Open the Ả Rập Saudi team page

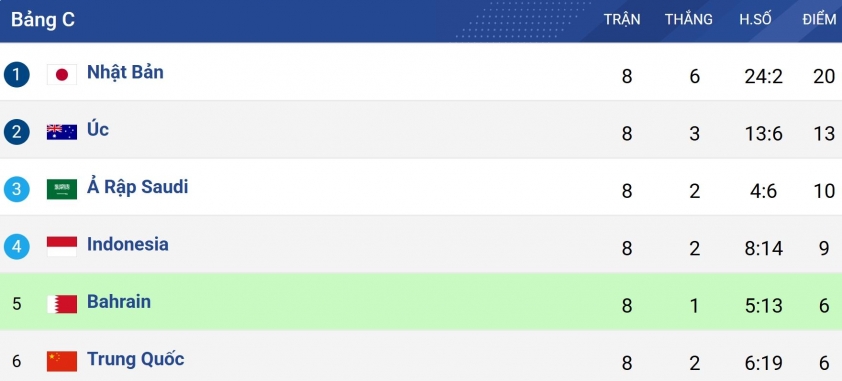point(137,186)
